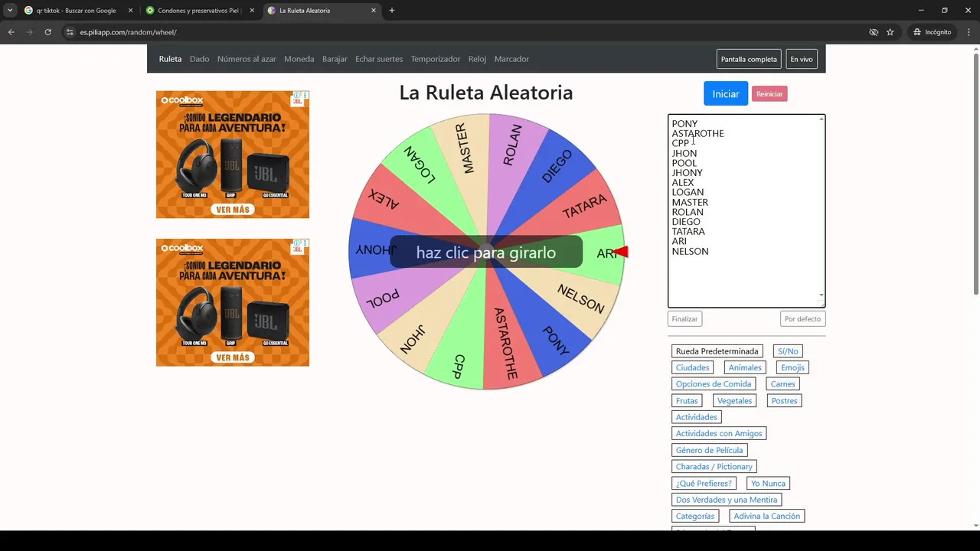Click inside the names list text area
Image resolution: width=980 pixels, height=551 pixels.
point(746,211)
